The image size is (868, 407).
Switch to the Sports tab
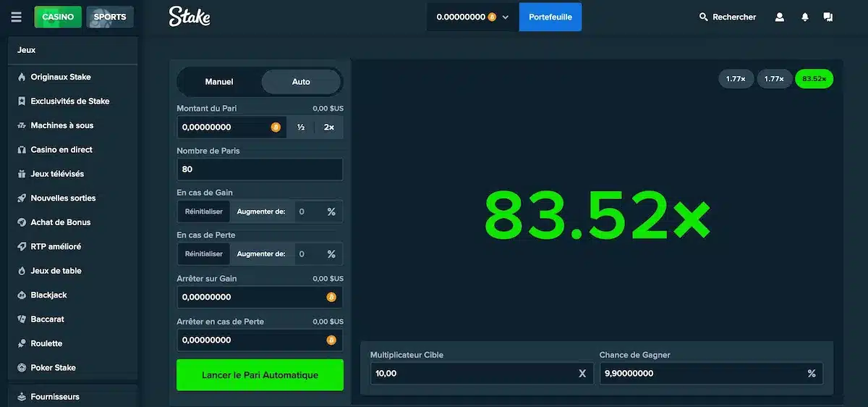pyautogui.click(x=109, y=17)
